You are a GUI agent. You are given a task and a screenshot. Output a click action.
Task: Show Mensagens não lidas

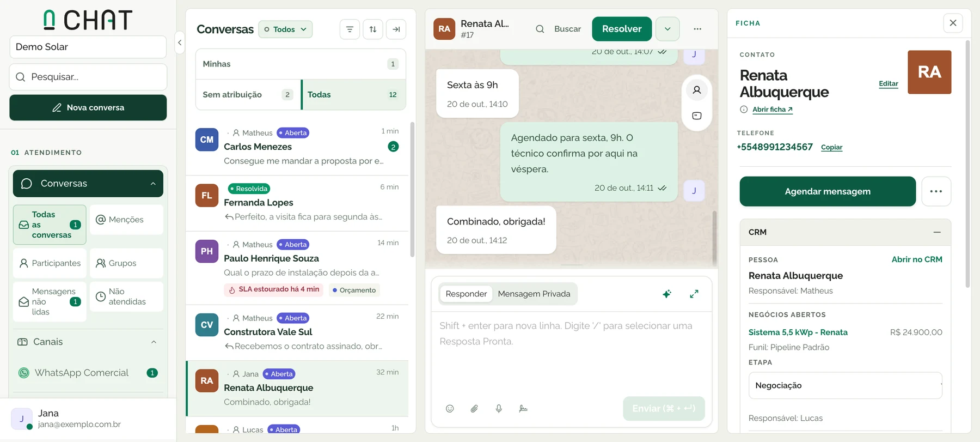50,301
